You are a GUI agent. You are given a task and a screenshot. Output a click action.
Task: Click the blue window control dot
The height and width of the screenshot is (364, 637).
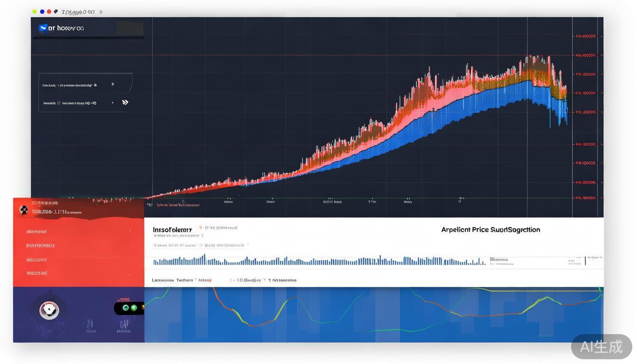[42, 11]
